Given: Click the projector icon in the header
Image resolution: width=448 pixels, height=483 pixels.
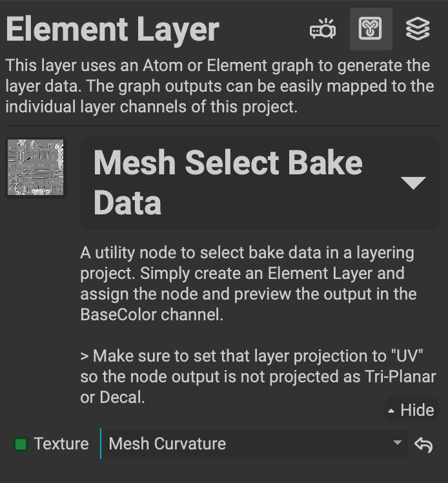Looking at the screenshot, I should coord(323,29).
